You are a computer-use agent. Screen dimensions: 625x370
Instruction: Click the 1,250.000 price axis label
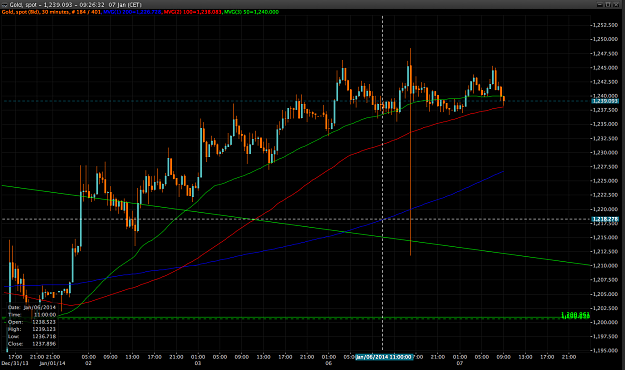[605, 39]
